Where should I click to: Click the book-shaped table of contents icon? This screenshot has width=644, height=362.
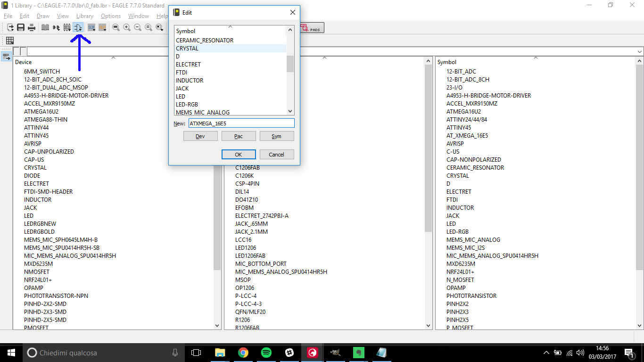tap(45, 28)
